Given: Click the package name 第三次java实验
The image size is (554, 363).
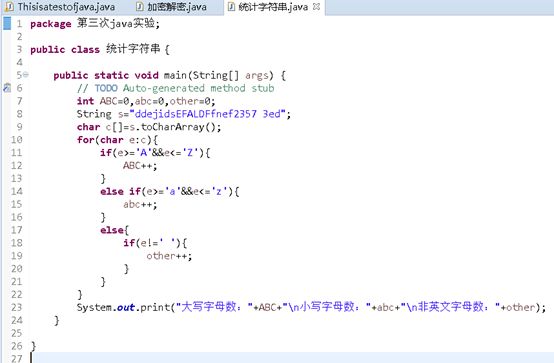Looking at the screenshot, I should 116,23.
